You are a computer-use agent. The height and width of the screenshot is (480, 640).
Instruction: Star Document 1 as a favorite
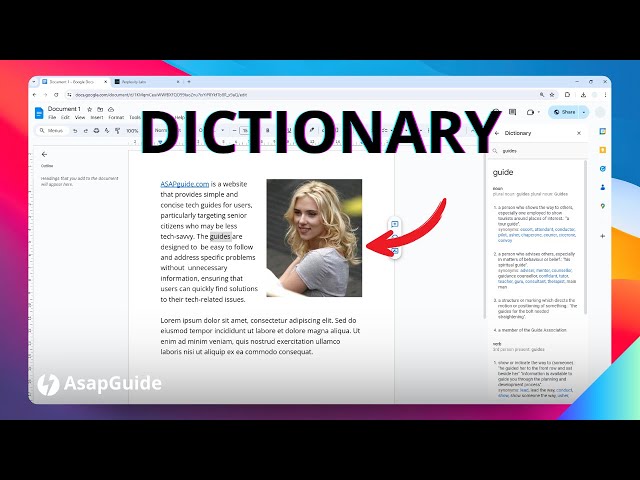(88, 108)
